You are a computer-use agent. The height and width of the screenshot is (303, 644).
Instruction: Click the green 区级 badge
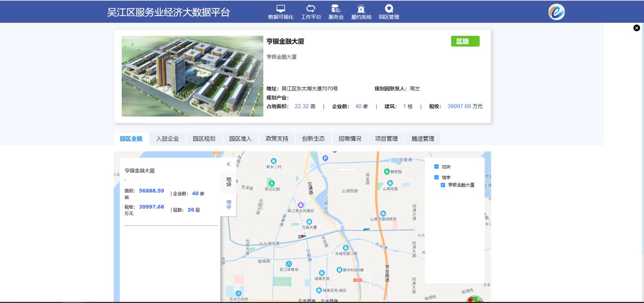pyautogui.click(x=465, y=41)
